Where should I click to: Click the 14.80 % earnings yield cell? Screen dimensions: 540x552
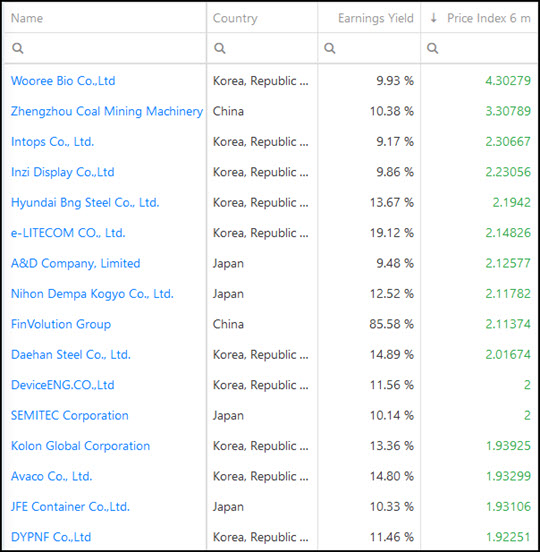391,476
